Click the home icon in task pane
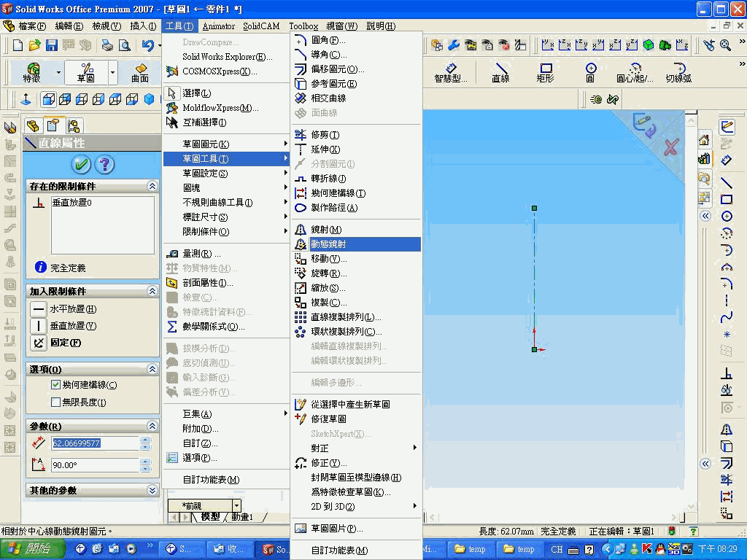The image size is (747, 560). (x=704, y=140)
